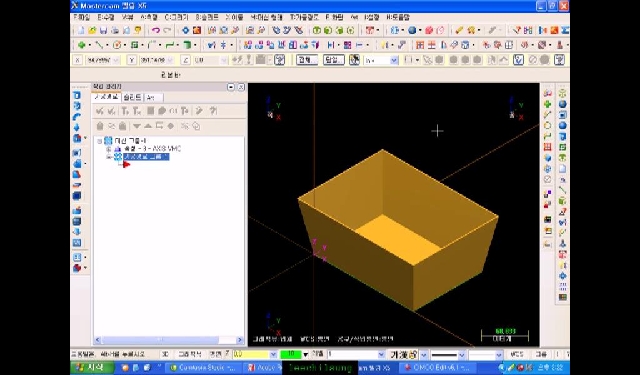Open the C: Create menu
Image resolution: width=640 pixels, height=375 pixels.
coord(176,18)
